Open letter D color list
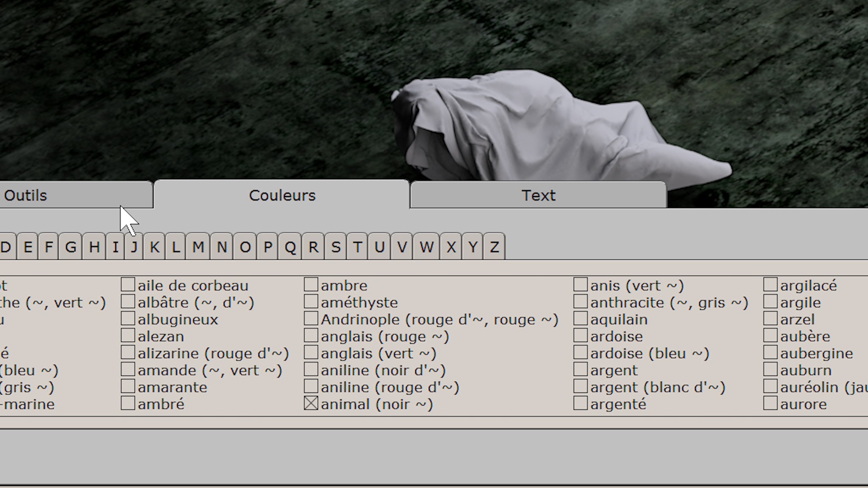 (7, 247)
